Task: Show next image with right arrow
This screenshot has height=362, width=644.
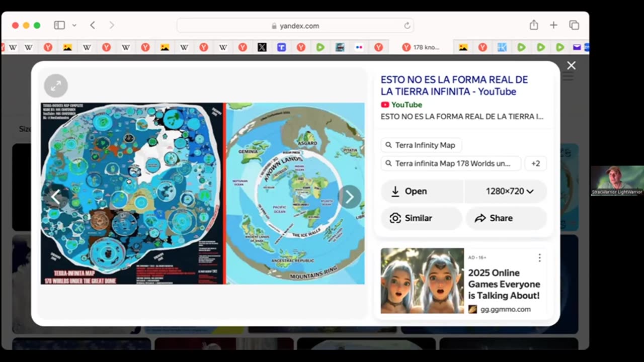Action: [x=349, y=196]
